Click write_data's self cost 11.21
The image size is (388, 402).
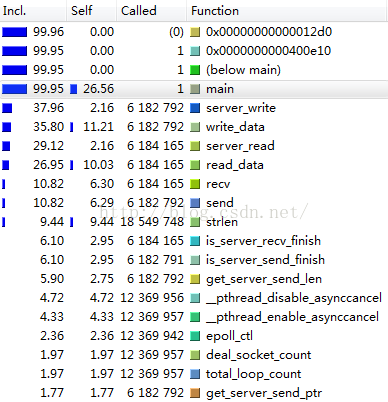click(x=99, y=127)
